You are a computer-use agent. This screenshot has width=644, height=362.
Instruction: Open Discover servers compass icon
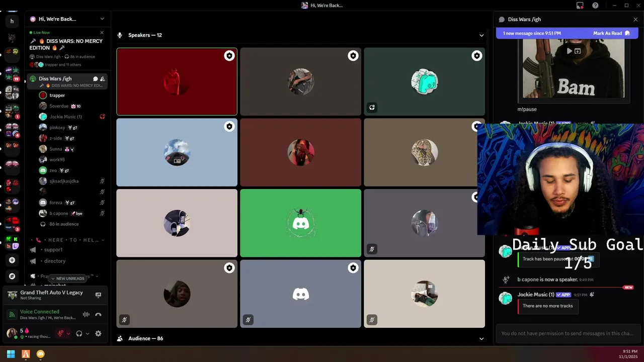tap(12, 276)
